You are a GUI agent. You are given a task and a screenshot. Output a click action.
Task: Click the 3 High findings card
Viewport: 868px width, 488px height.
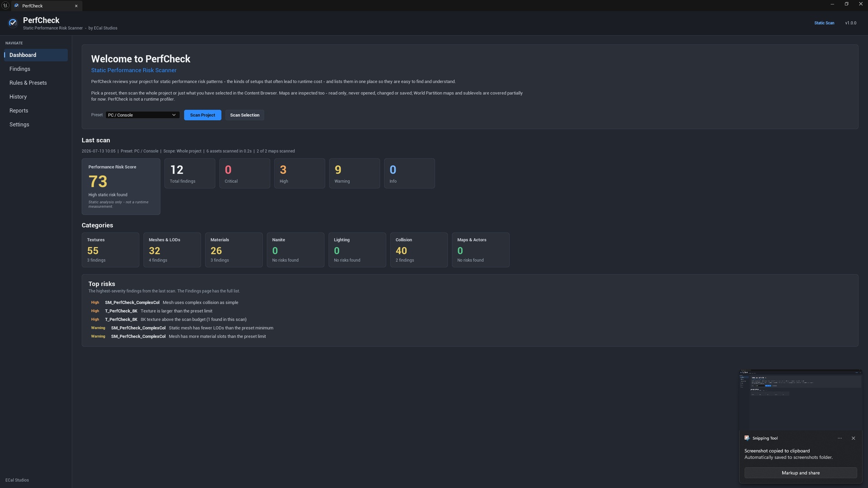point(299,174)
